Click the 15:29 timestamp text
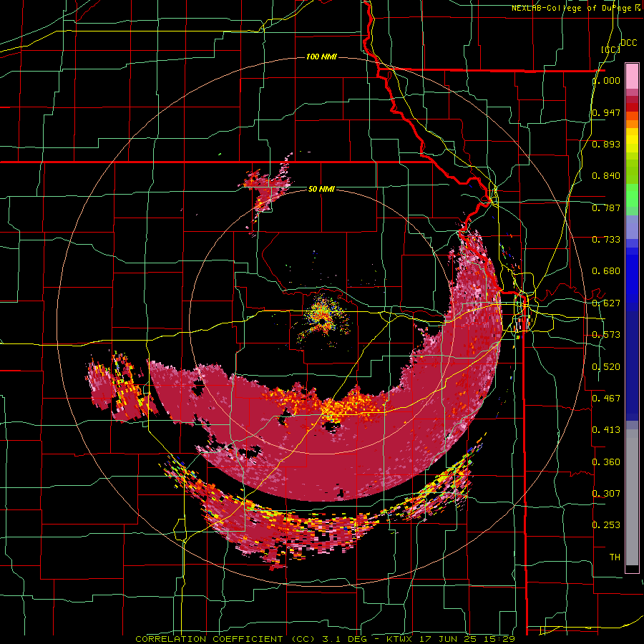Viewport: 644px width, 644px height. coord(499,639)
